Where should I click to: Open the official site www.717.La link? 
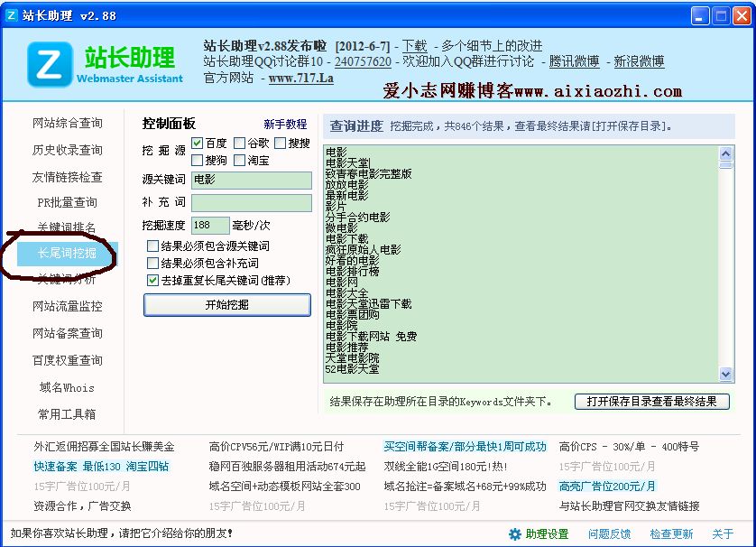301,78
